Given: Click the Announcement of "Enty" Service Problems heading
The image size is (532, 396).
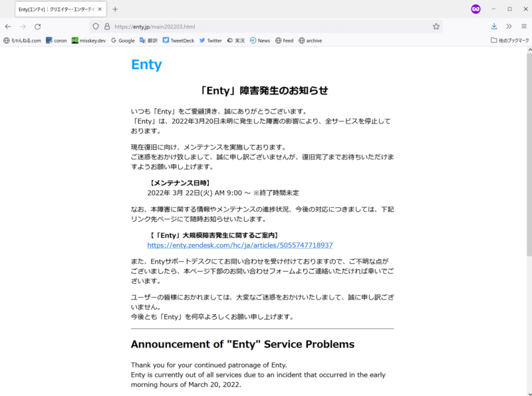Looking at the screenshot, I should 243,344.
